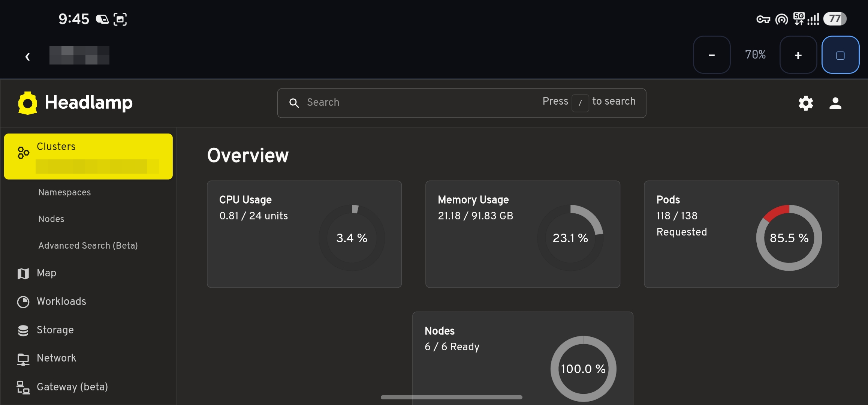Open Nodes in the sidebar
868x405 pixels.
tap(51, 219)
